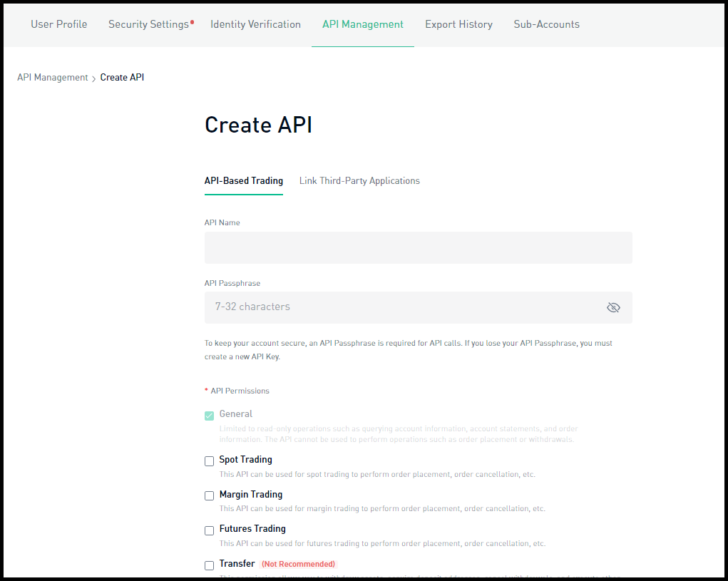Enable the Margin Trading permission
This screenshot has height=581, width=728.
tap(209, 495)
